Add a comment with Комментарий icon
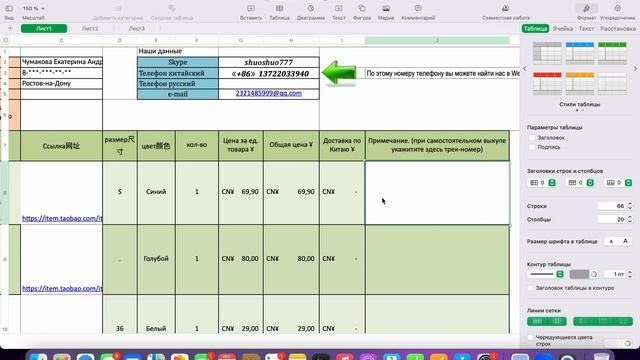 point(418,9)
